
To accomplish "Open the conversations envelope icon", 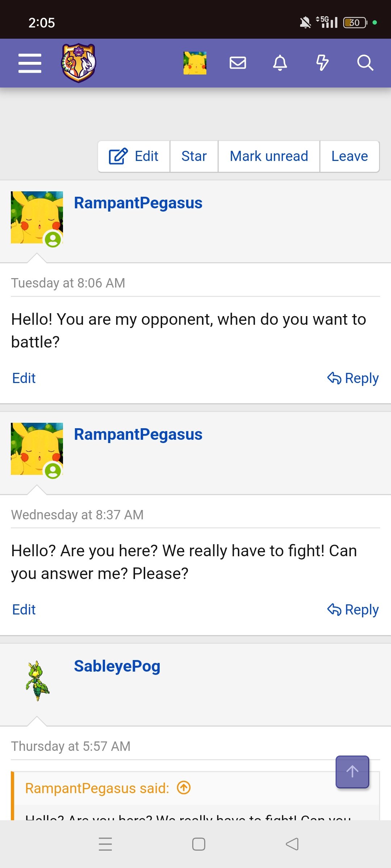I will point(238,63).
